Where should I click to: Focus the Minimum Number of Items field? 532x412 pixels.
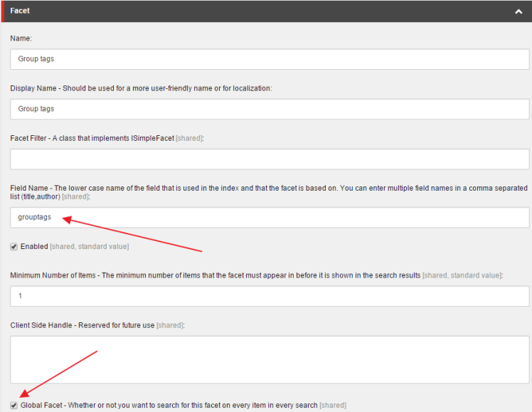270,295
